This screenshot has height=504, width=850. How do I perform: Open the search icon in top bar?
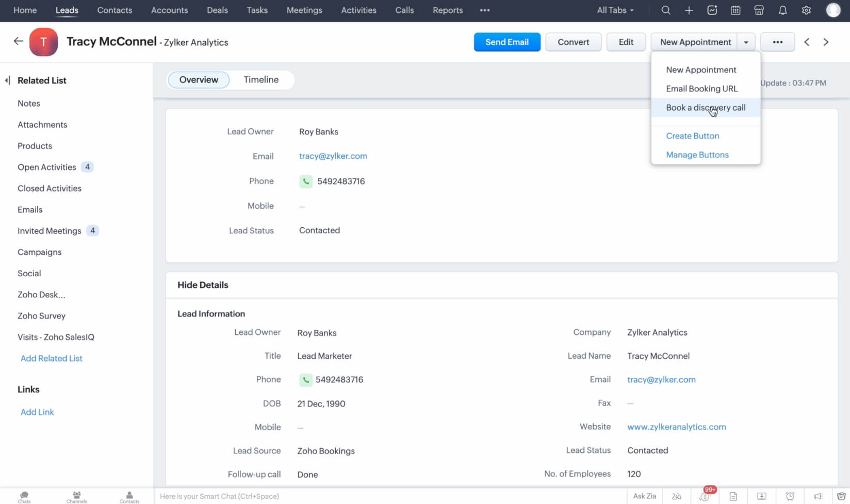(x=666, y=10)
